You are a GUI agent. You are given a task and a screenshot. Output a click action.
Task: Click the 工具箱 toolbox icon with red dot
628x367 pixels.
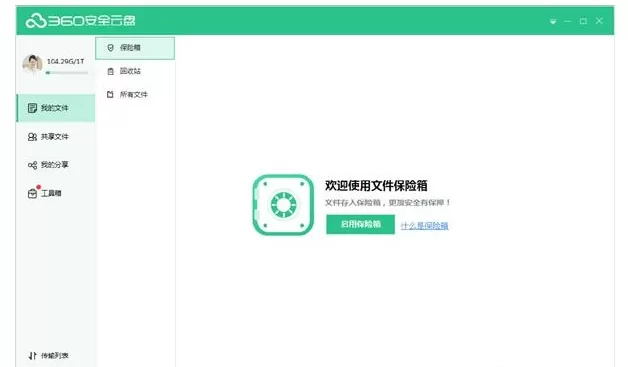click(x=33, y=193)
